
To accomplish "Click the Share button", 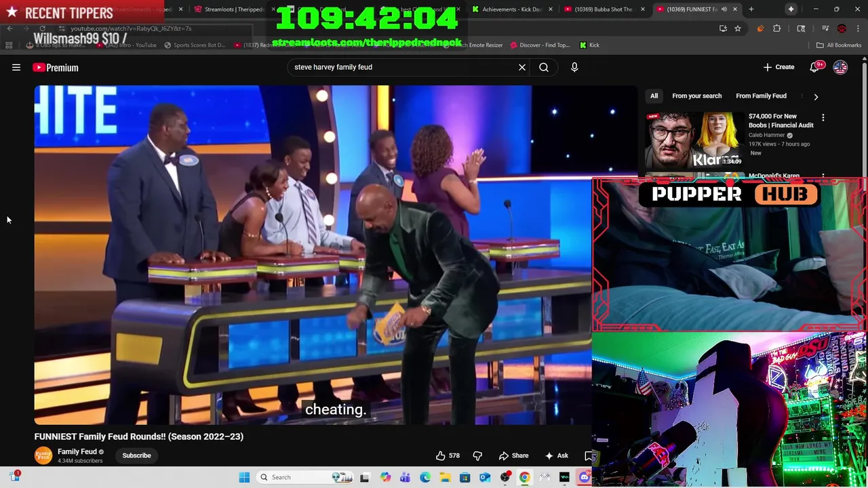I will [513, 455].
